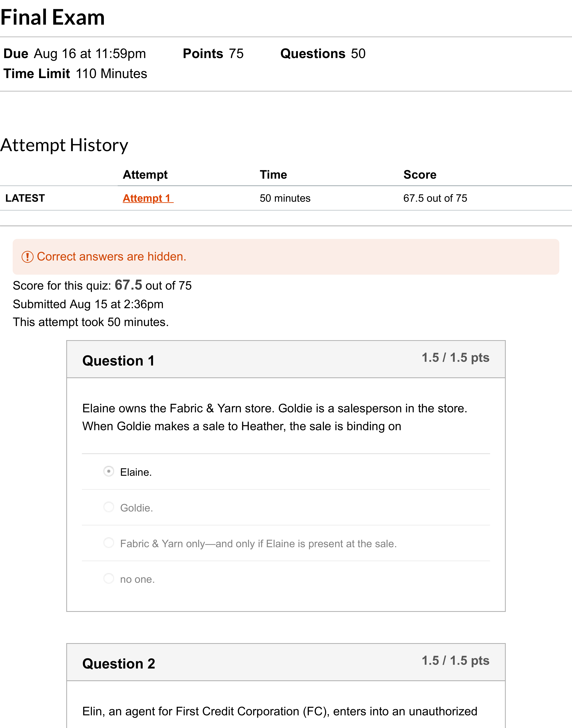This screenshot has height=728, width=572.
Task: Click the Due Aug 16 at 11:59pm text
Action: [75, 54]
